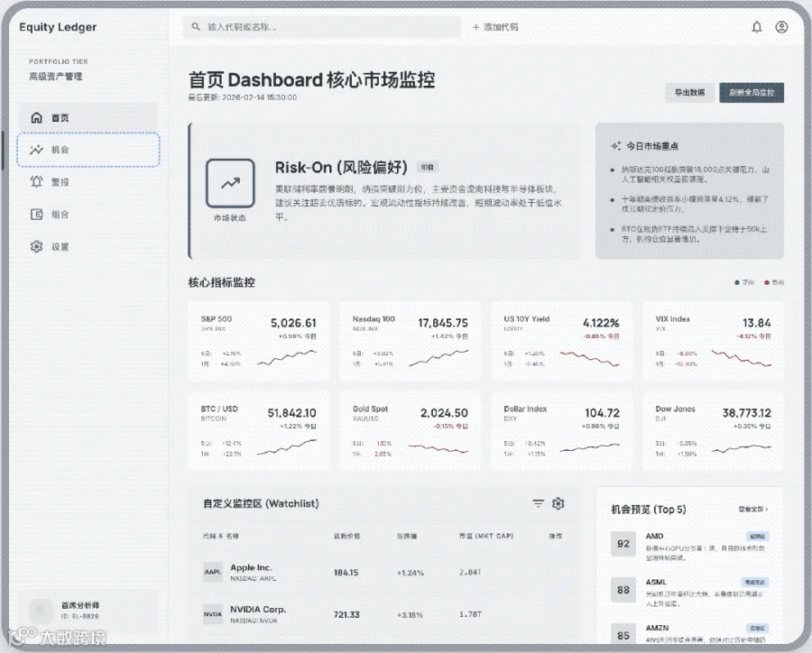
Task: Click the gear icon beside 设置
Action: click(36, 246)
